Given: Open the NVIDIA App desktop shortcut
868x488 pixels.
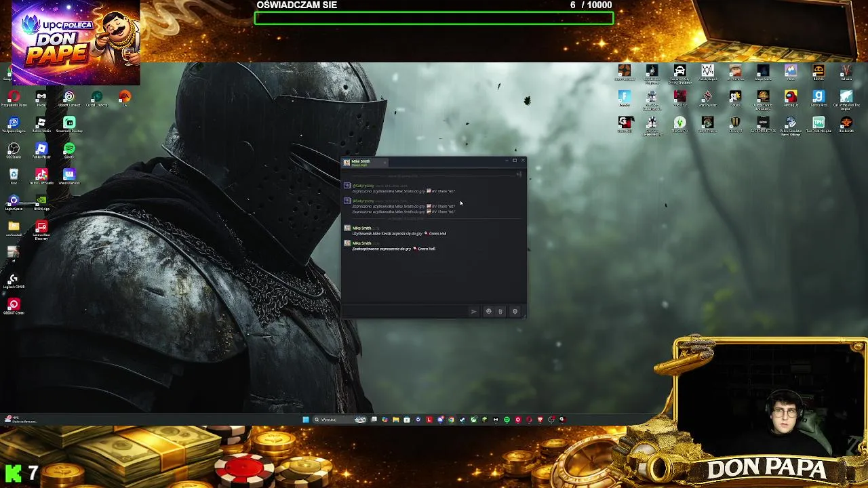Looking at the screenshot, I should pyautogui.click(x=41, y=203).
